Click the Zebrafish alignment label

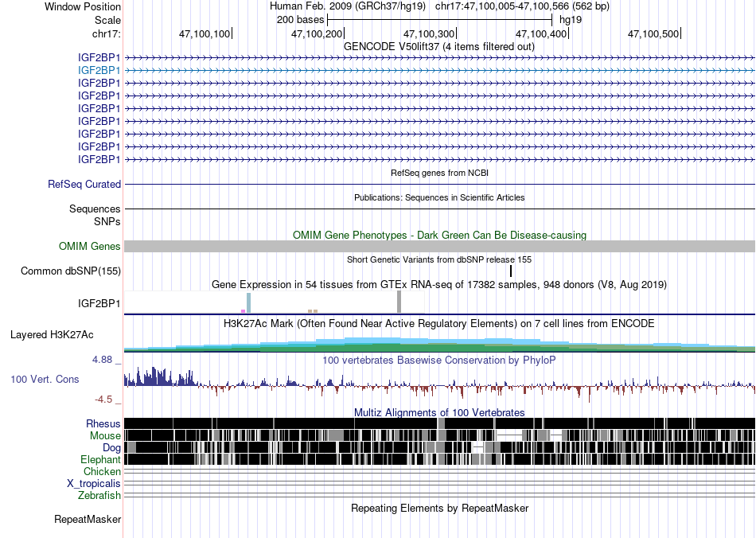click(99, 496)
